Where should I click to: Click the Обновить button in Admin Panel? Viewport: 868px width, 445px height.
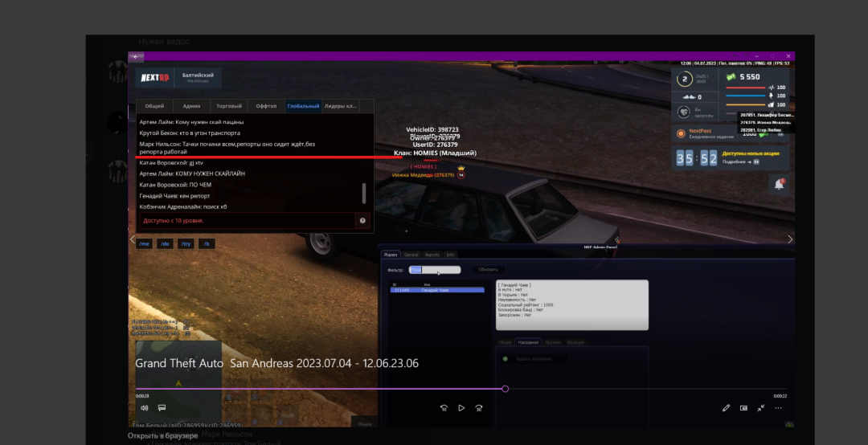tap(489, 270)
